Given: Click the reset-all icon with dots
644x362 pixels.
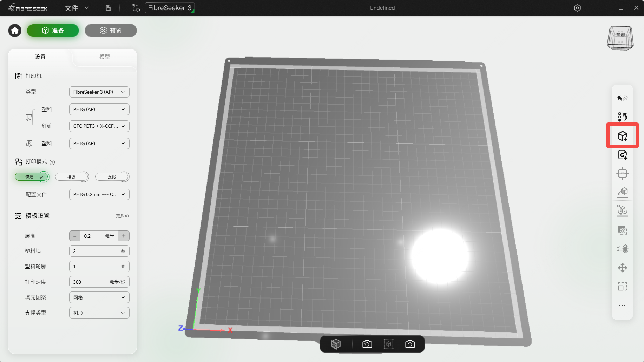Looking at the screenshot, I should click(622, 117).
